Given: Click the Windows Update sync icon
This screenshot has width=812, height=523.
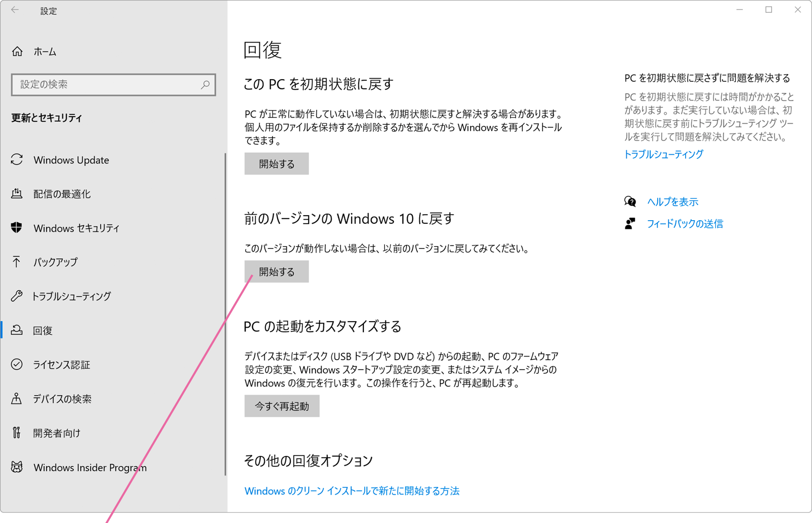Looking at the screenshot, I should pos(17,160).
